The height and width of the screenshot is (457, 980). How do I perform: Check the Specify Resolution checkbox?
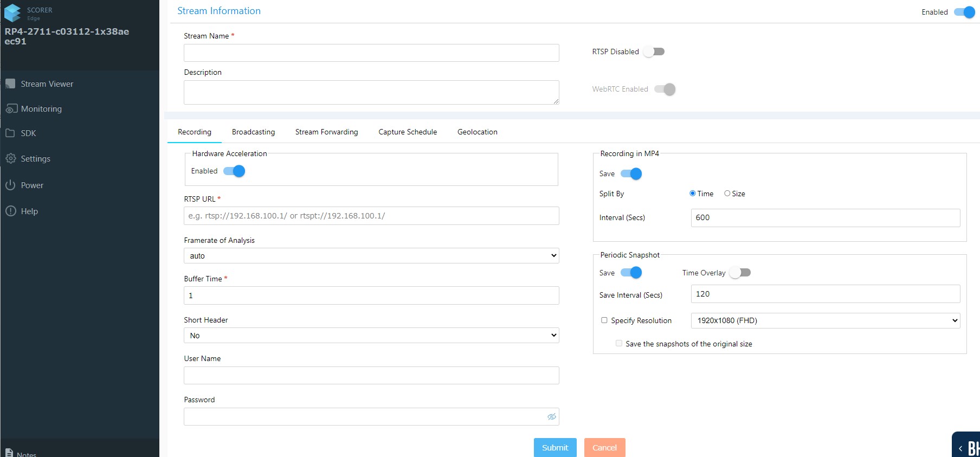click(604, 320)
